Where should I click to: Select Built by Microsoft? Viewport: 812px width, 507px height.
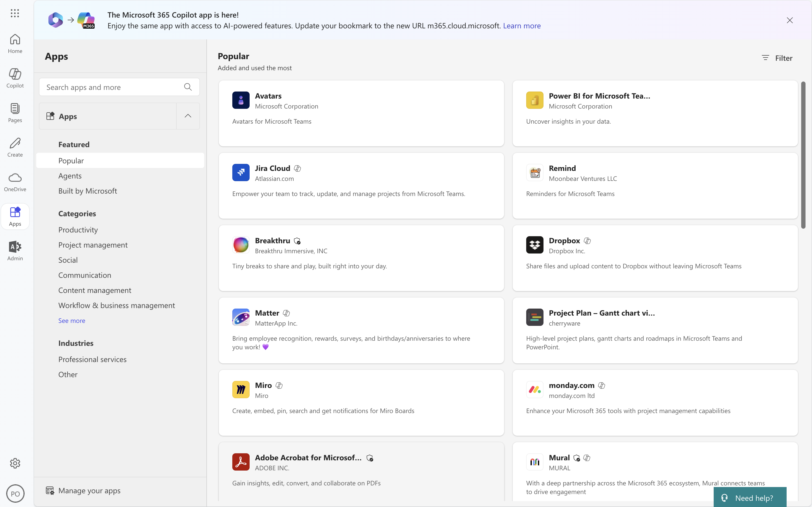pyautogui.click(x=88, y=191)
